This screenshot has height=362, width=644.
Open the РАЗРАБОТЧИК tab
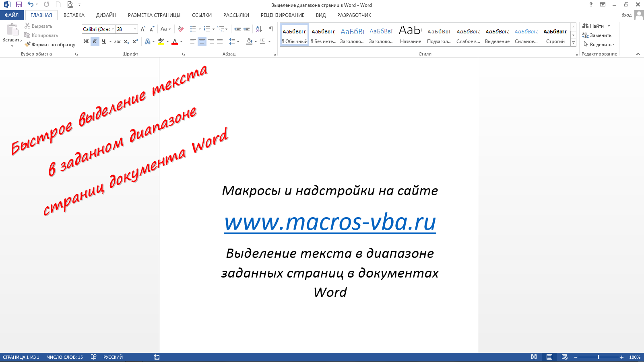coord(353,15)
